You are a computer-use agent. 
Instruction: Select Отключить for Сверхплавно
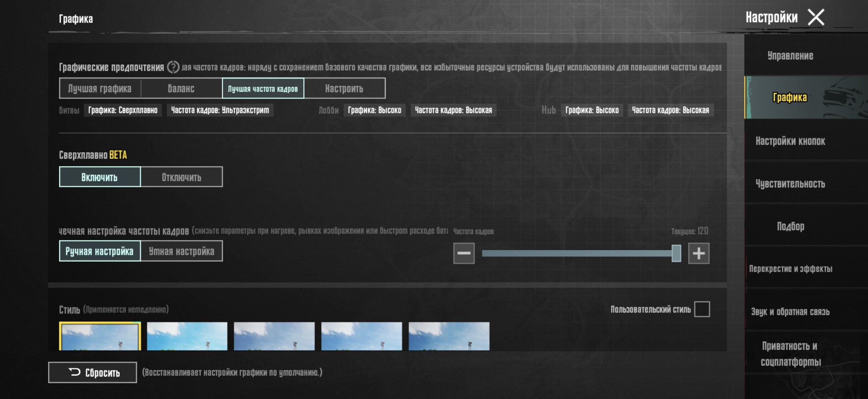pyautogui.click(x=181, y=177)
